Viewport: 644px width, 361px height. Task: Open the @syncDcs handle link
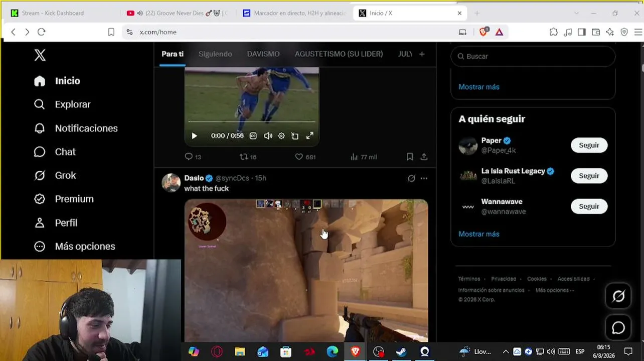tap(232, 178)
